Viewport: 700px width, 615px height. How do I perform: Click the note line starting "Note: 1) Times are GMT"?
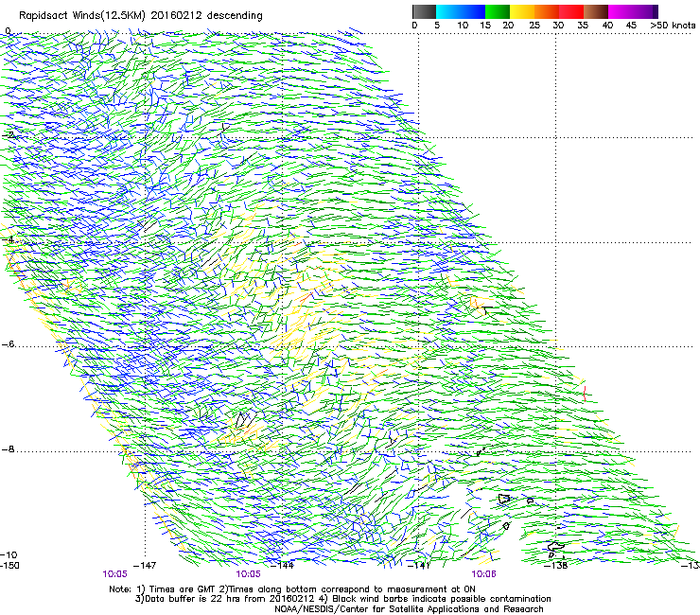292,589
